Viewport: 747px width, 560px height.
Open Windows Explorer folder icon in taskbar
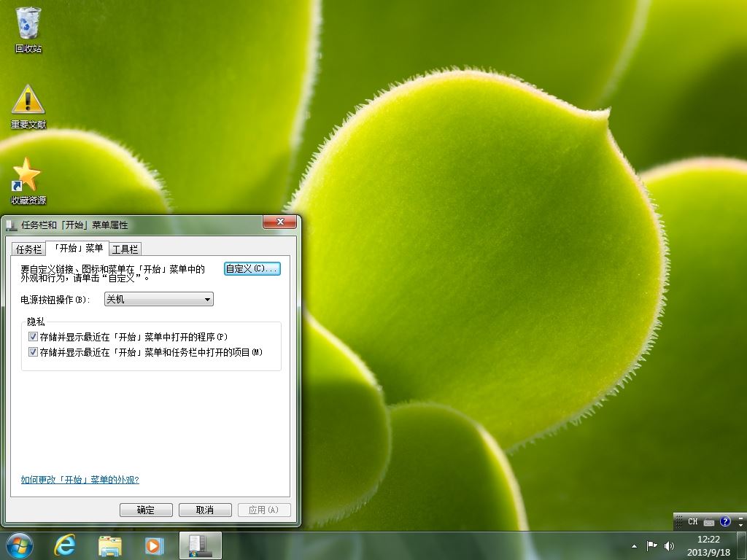coord(110,545)
